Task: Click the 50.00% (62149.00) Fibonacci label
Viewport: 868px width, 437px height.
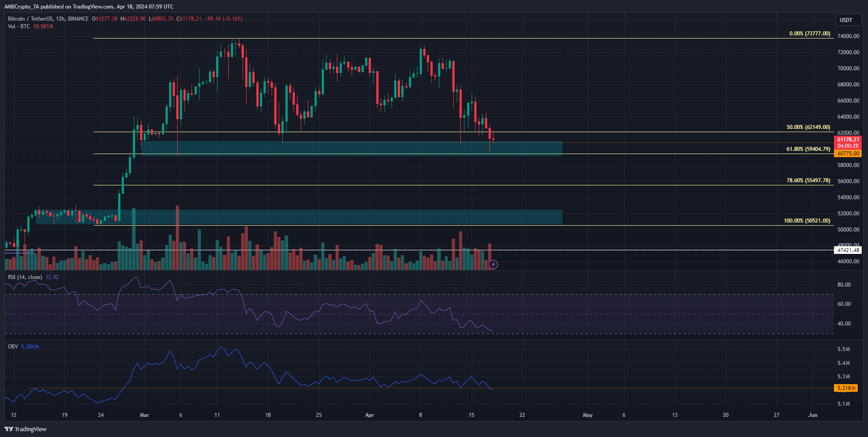Action: pos(808,127)
